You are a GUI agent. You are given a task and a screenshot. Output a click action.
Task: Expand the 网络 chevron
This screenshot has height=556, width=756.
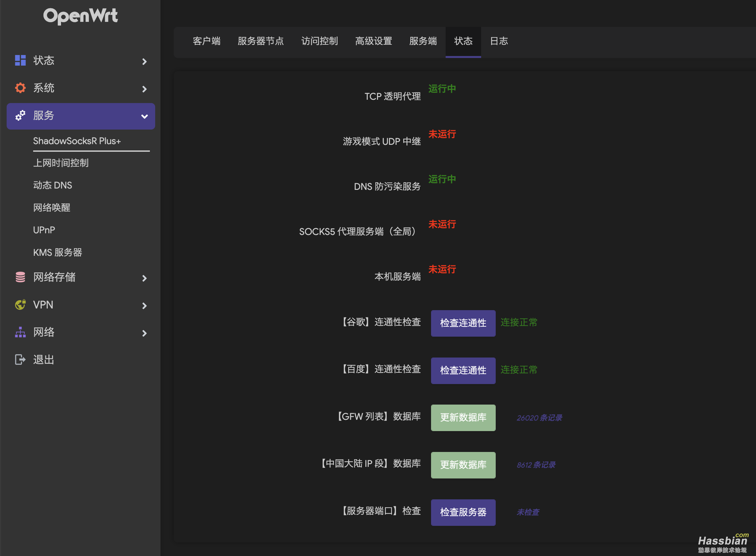coord(145,334)
